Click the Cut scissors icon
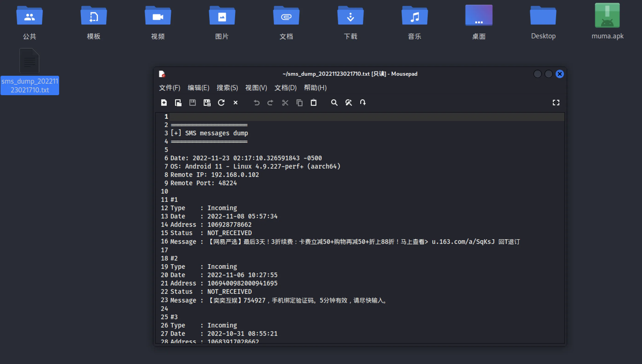 coord(285,103)
